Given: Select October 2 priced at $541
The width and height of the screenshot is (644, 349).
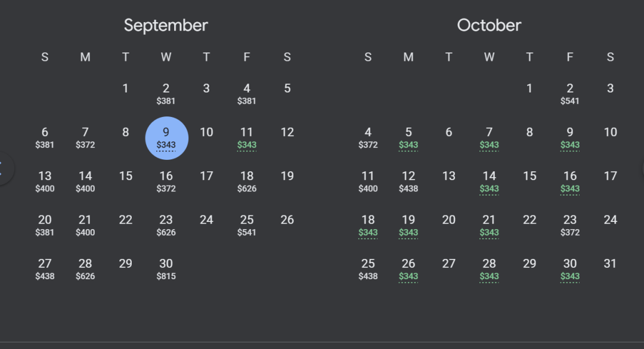Looking at the screenshot, I should pos(570,94).
